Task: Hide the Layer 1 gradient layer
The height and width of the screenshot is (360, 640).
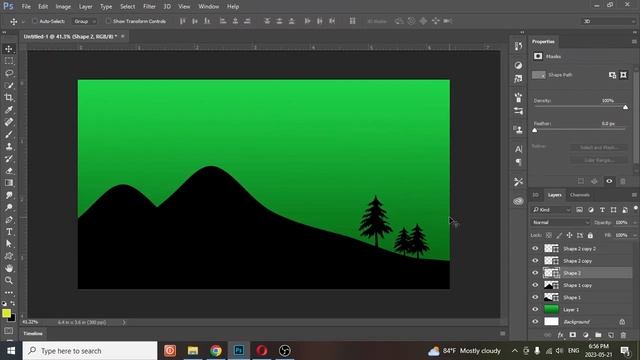Action: pyautogui.click(x=535, y=309)
